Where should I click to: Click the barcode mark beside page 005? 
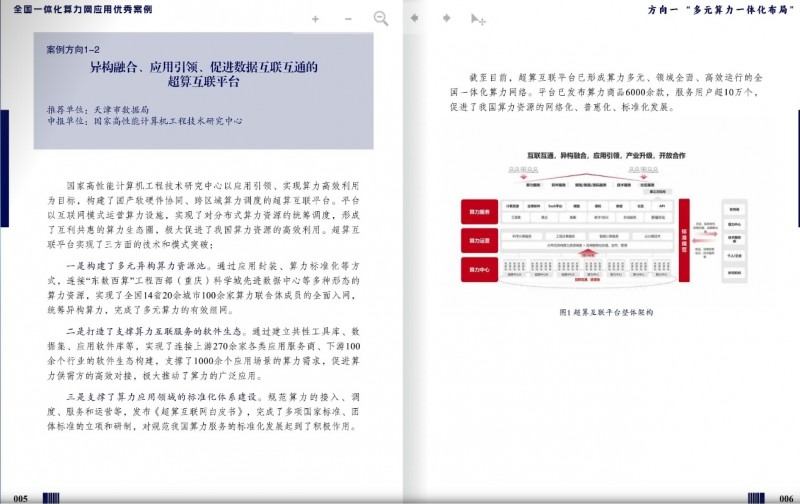51,498
